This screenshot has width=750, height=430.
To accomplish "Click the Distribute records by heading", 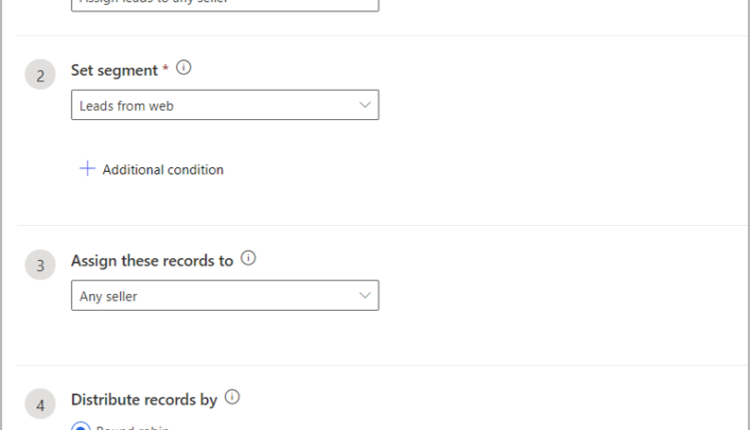I will 143,399.
